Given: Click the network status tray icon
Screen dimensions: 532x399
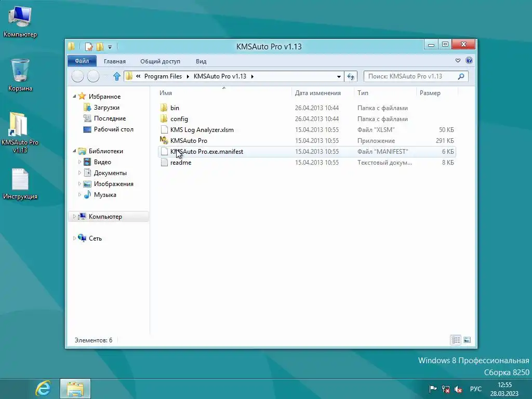Looking at the screenshot, I should (445, 389).
